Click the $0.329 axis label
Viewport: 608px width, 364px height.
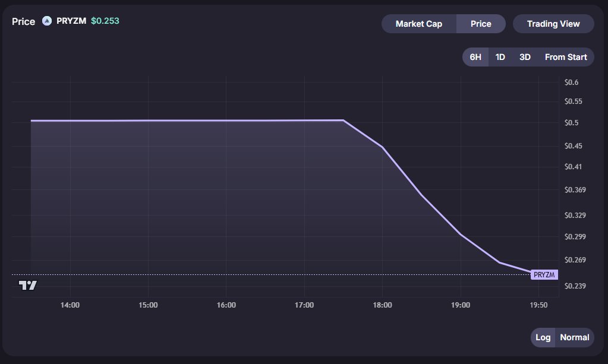pyautogui.click(x=575, y=216)
